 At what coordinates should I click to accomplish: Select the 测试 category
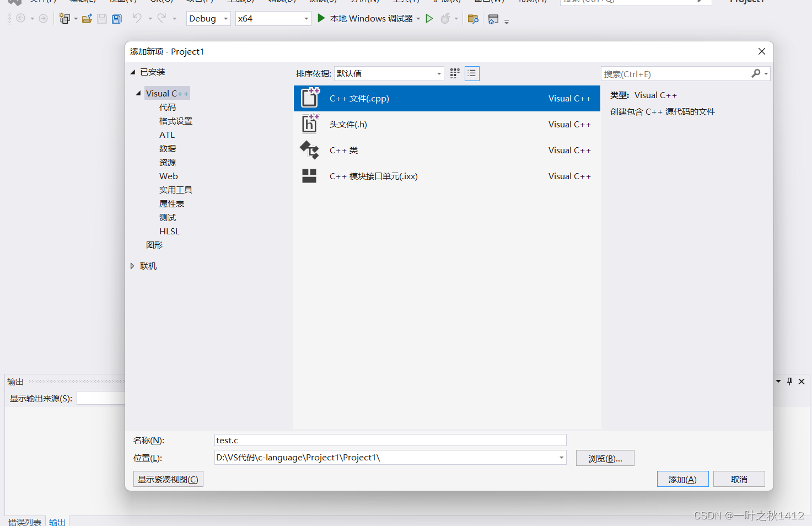168,217
